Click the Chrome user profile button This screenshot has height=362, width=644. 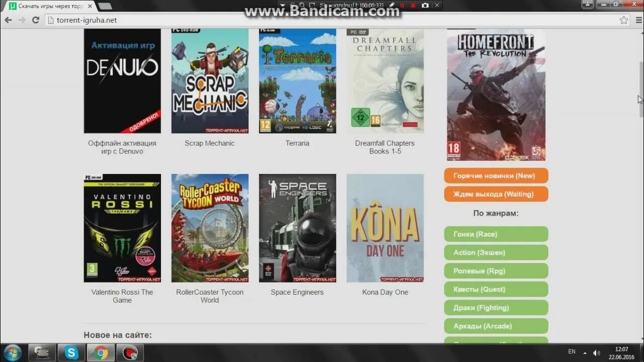pos(587,4)
